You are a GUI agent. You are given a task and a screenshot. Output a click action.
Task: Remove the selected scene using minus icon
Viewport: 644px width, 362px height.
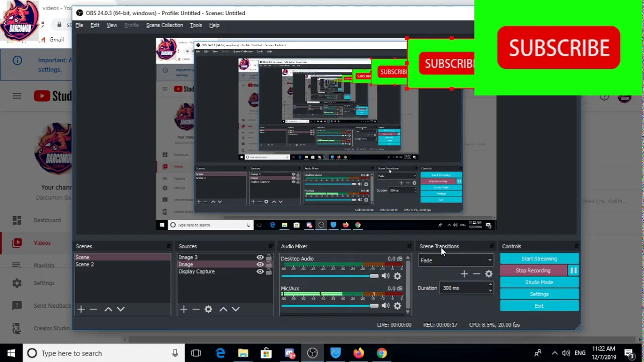coord(93,309)
